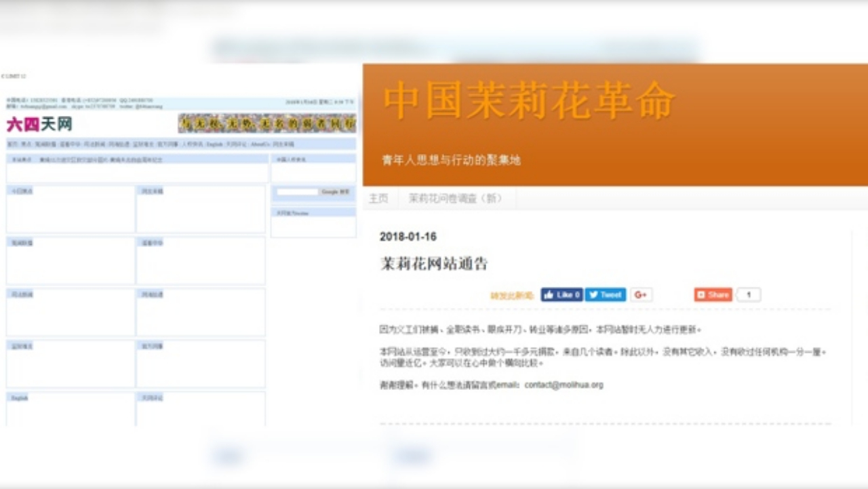Viewport: 868px width, 489px height.
Task: Click the yellow-text banner image on the left site
Action: coord(267,123)
